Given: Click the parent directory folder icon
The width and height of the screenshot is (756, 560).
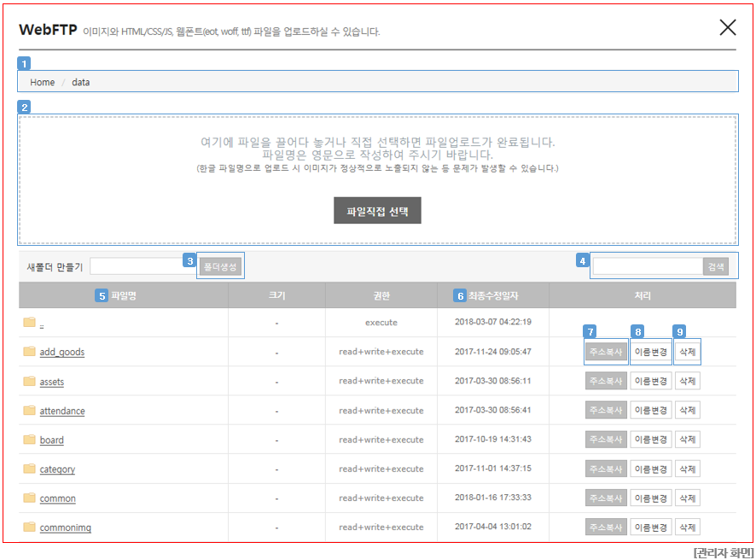Looking at the screenshot, I should [x=29, y=322].
